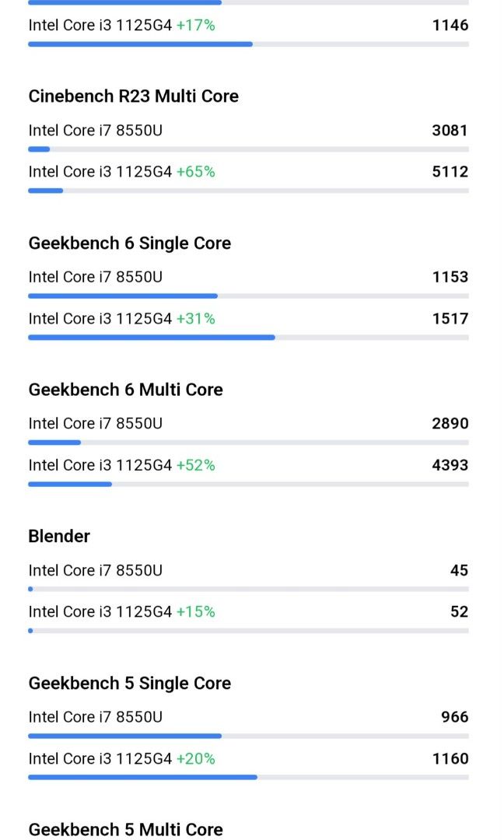504x840 pixels.
Task: Click the Geekbench 5 Multi Core heading
Action: click(x=125, y=830)
